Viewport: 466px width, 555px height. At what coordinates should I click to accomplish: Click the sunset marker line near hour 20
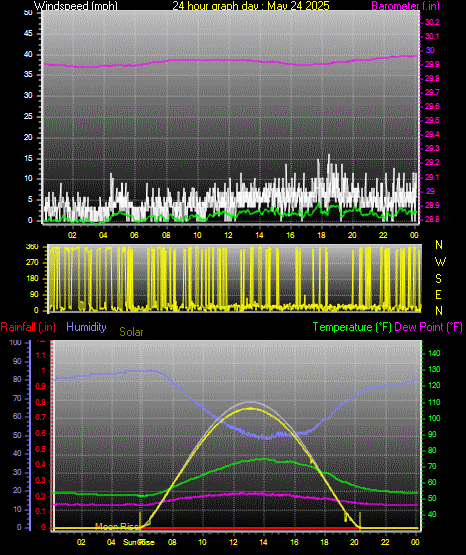[x=360, y=521]
